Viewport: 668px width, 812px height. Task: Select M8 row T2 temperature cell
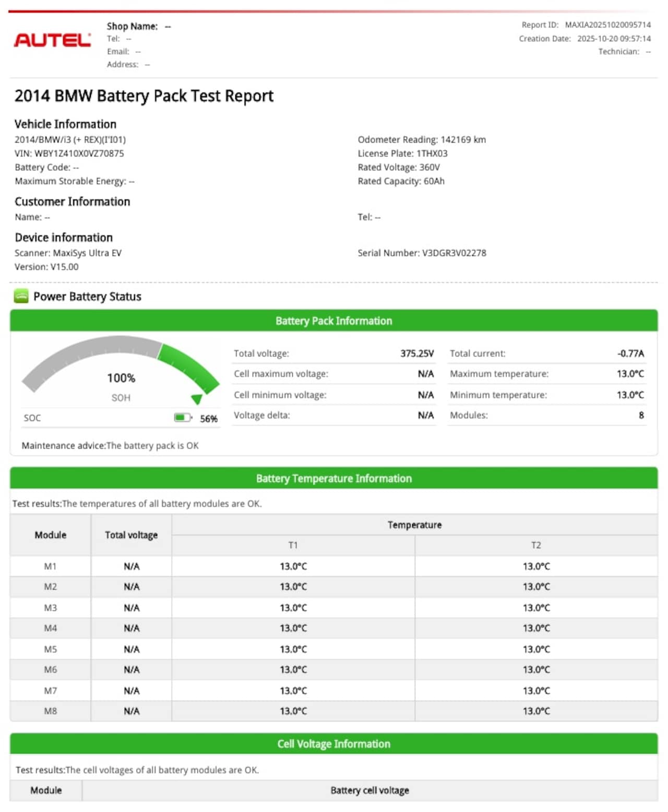point(536,711)
